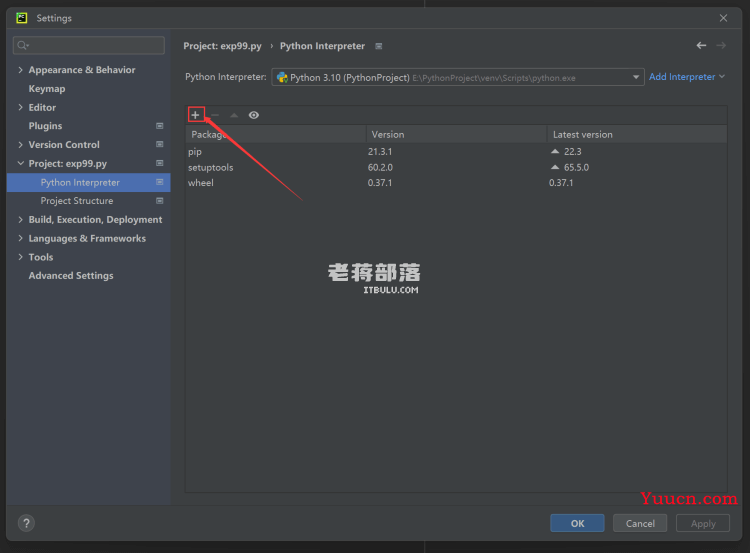Screen dimensions: 750x553
Task: Click the project-level marker beside Python Interpreter breadcrumb
Action: pos(379,46)
